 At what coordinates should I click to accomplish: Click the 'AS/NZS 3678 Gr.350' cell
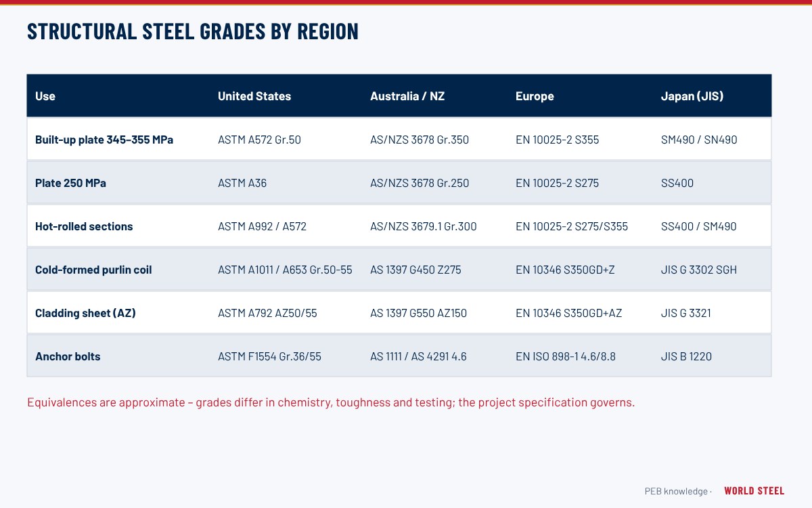pyautogui.click(x=420, y=140)
